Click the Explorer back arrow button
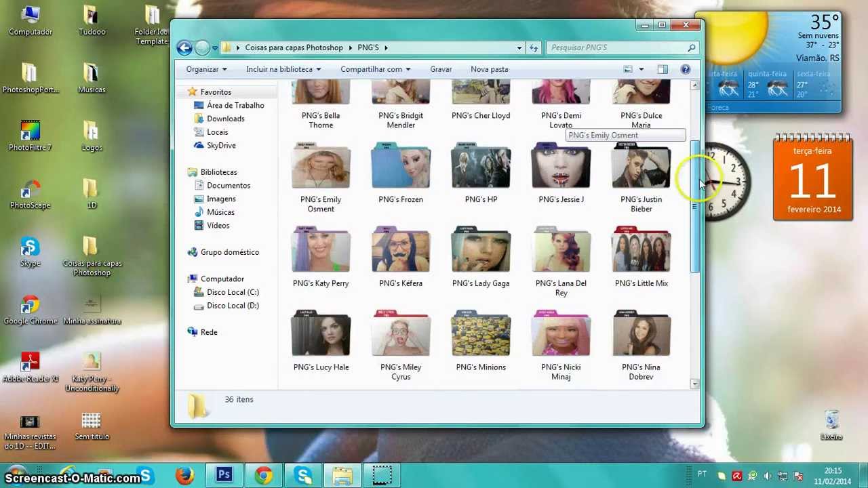The image size is (868, 488). point(184,47)
